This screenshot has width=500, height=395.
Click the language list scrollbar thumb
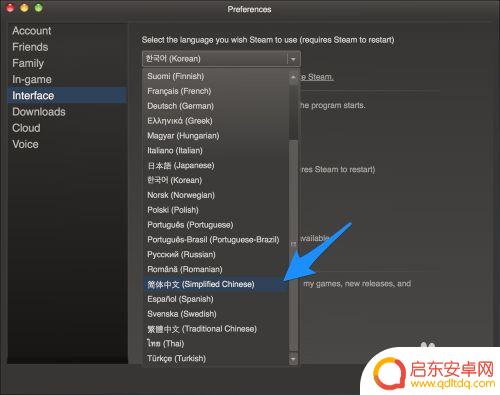293,245
